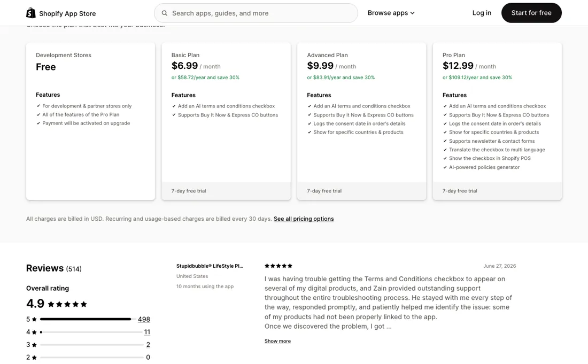The height and width of the screenshot is (364, 588).
Task: Open the 11 four-star reviews count
Action: click(147, 332)
